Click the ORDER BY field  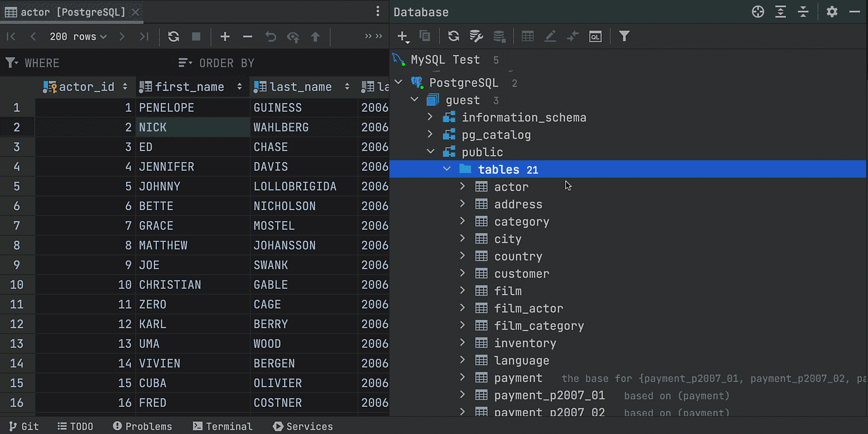[x=281, y=62]
